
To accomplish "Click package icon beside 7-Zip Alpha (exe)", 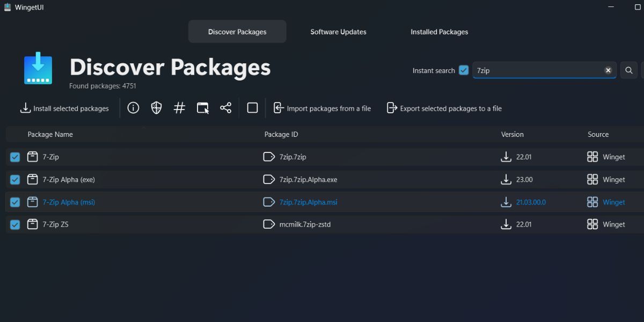I will tap(33, 179).
